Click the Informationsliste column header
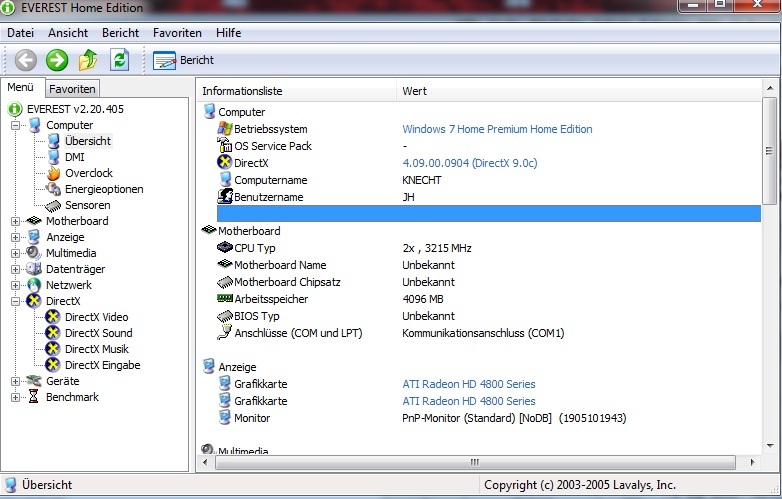Viewport: 782px width, 499px height. [x=242, y=91]
